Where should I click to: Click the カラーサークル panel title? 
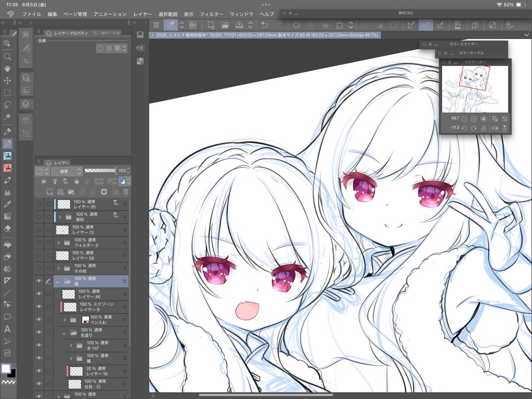click(471, 53)
